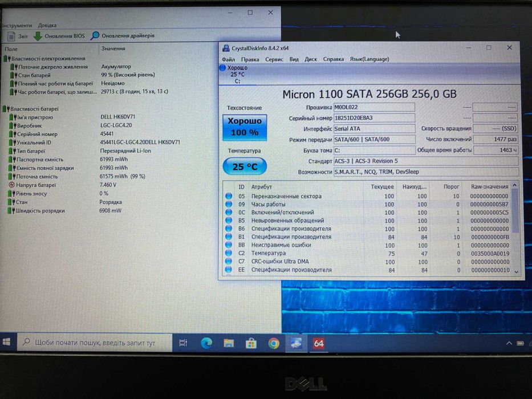Click the CrystalDiskInfo taskbar icon
The width and height of the screenshot is (532, 399).
(296, 344)
